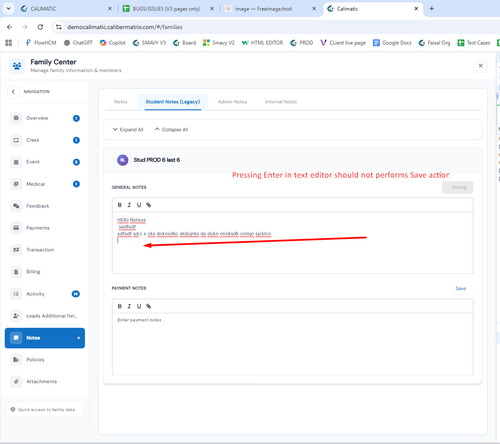Open a new browser tab
This screenshot has width=500, height=444.
(x=431, y=9)
